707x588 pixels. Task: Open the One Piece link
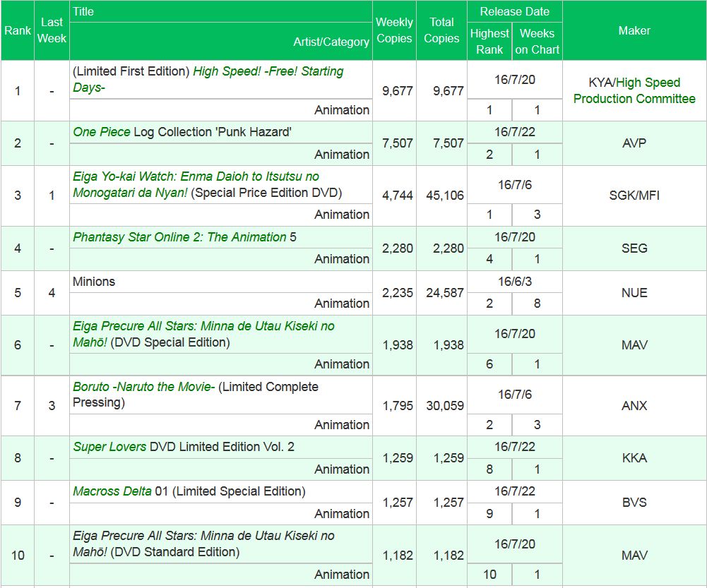point(102,132)
